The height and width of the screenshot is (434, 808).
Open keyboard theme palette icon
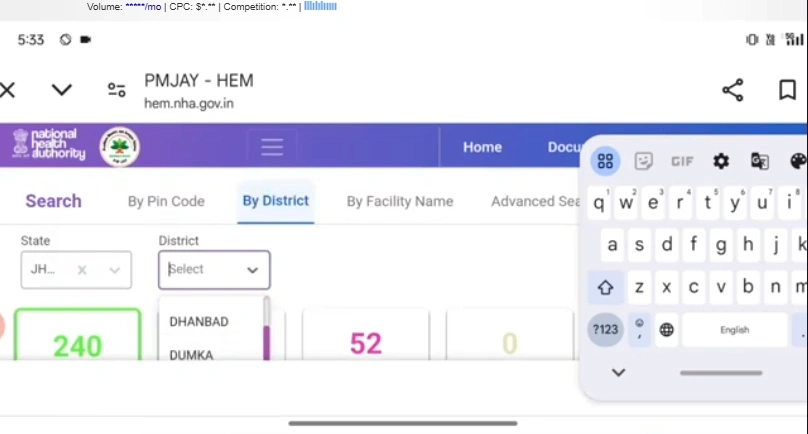point(798,161)
